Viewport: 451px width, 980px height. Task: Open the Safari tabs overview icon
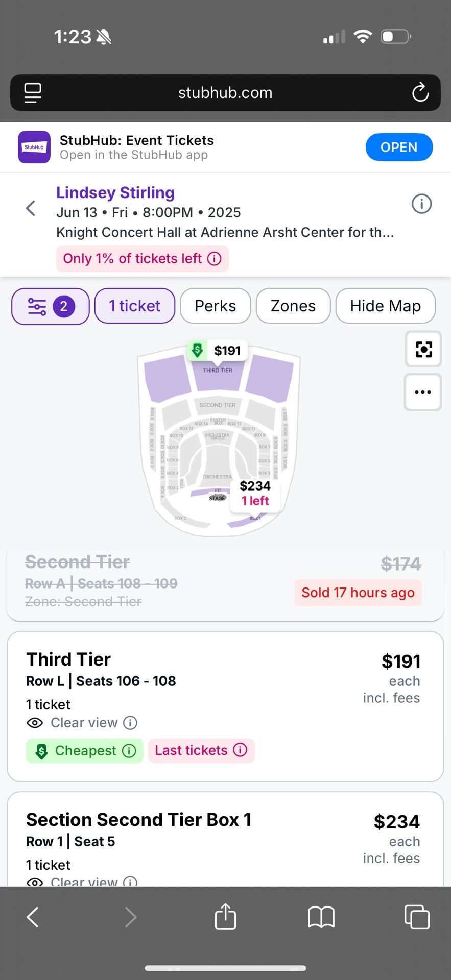417,917
